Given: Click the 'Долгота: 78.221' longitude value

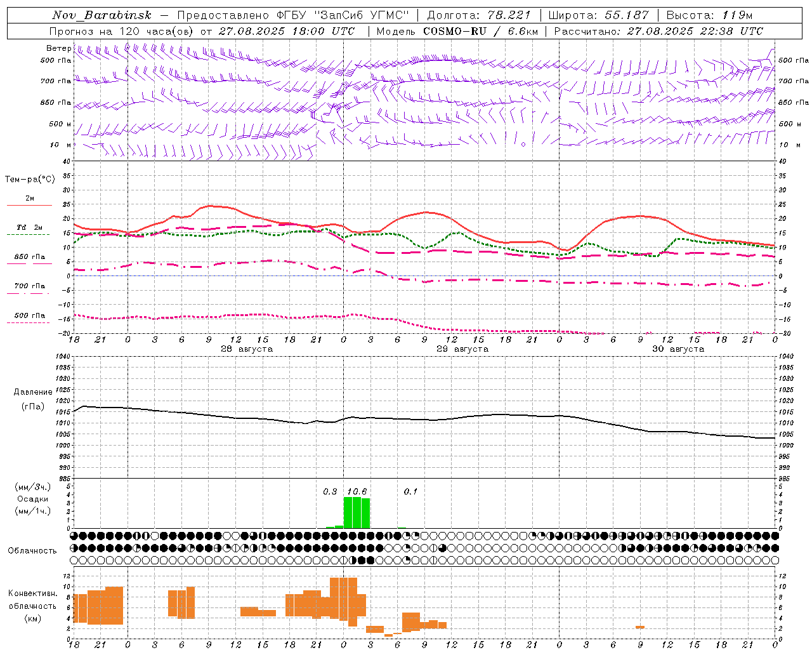Looking at the screenshot, I should coord(479,15).
